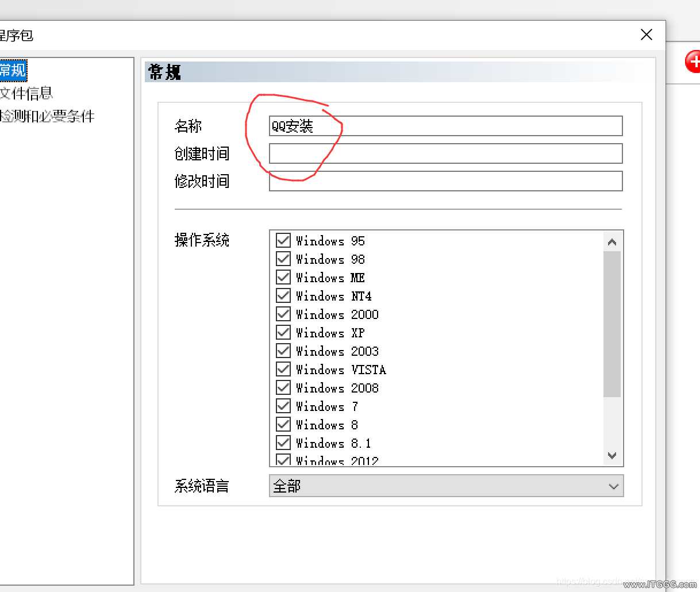This screenshot has width=700, height=592.
Task: Uncheck the Windows VISTA checkbox
Action: tap(283, 369)
